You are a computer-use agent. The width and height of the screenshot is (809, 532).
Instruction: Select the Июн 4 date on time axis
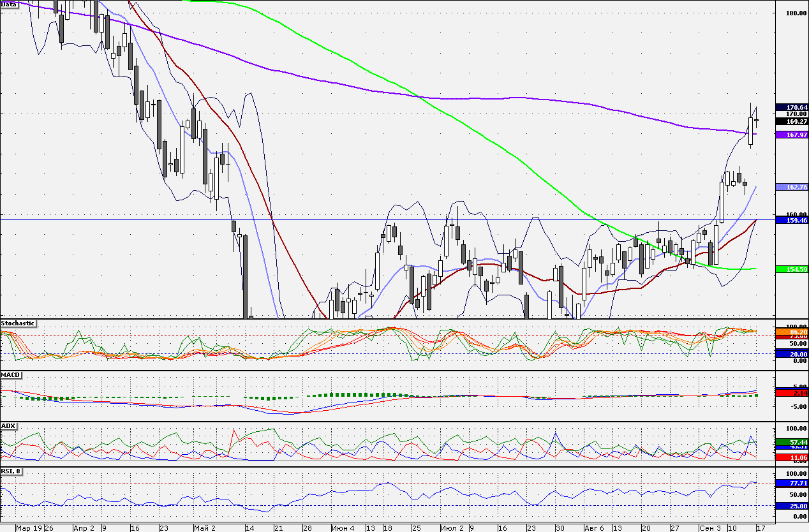pos(343,528)
